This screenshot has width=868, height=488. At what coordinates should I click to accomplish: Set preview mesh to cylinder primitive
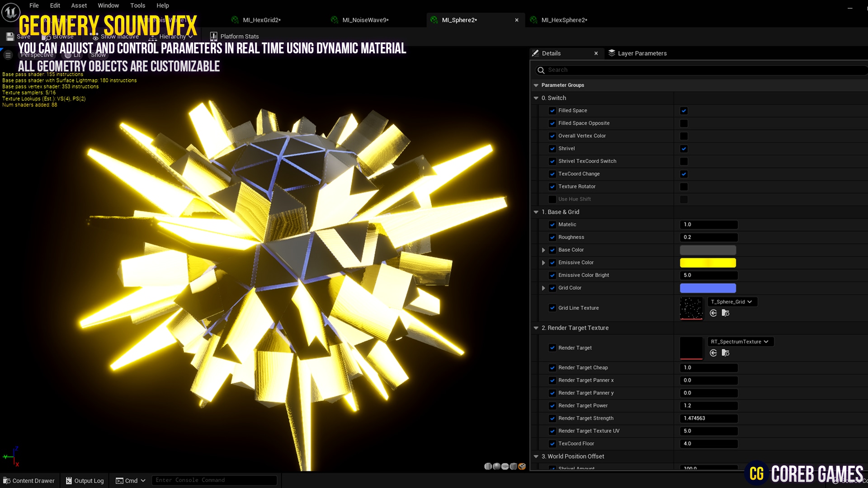click(x=488, y=466)
